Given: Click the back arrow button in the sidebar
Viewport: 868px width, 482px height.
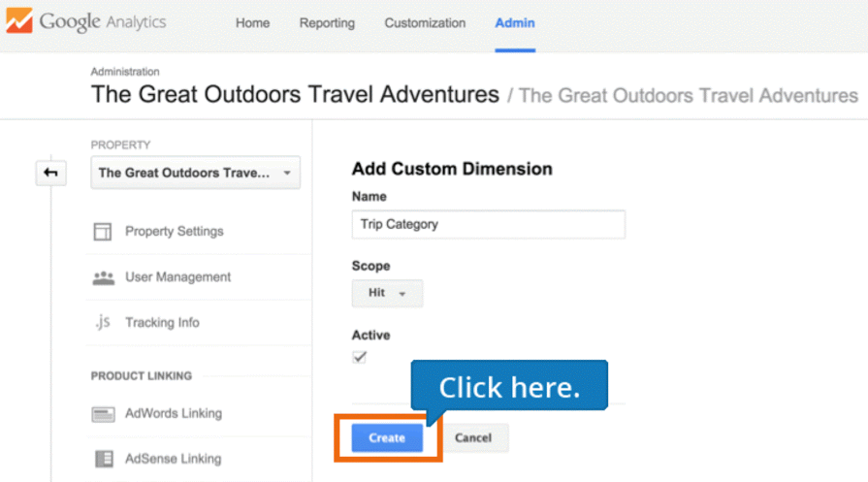Looking at the screenshot, I should [51, 173].
